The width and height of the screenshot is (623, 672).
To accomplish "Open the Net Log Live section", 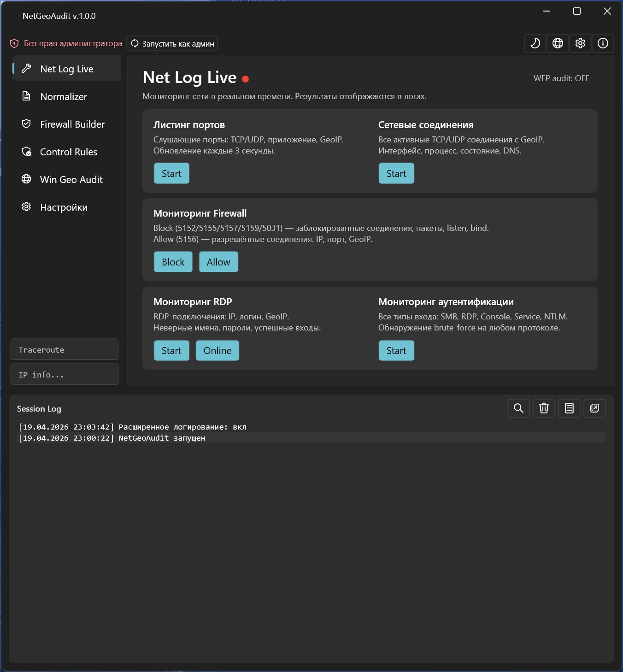I will point(67,69).
